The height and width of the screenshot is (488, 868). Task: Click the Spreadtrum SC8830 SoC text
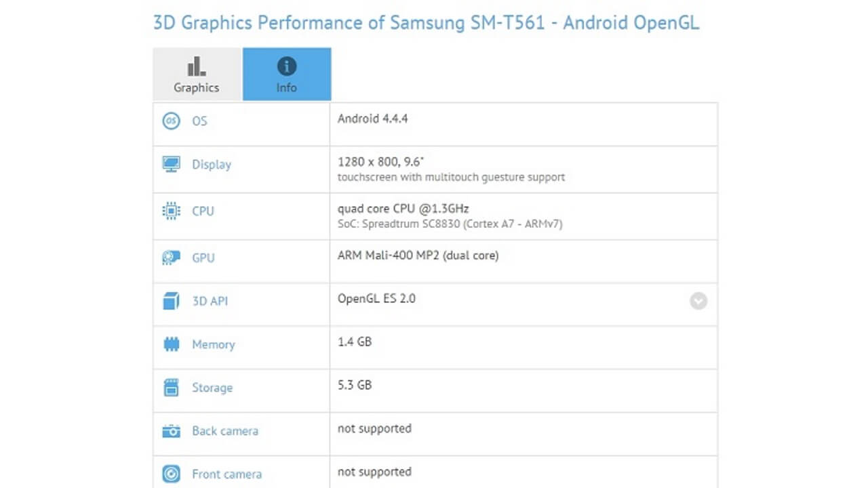450,224
